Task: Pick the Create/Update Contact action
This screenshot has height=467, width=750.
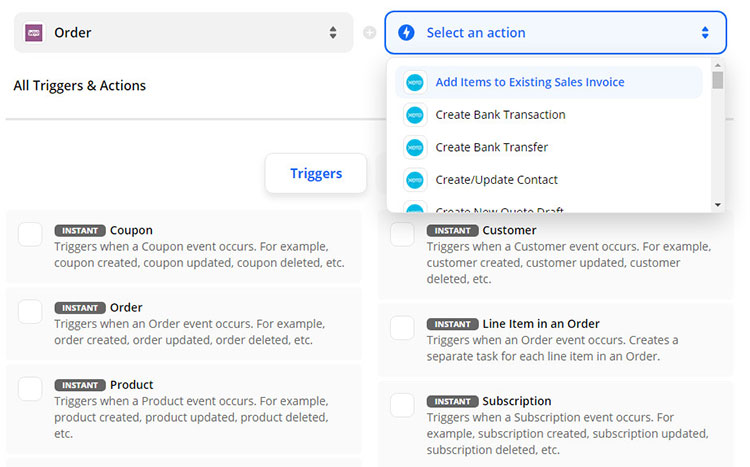Action: coord(496,180)
